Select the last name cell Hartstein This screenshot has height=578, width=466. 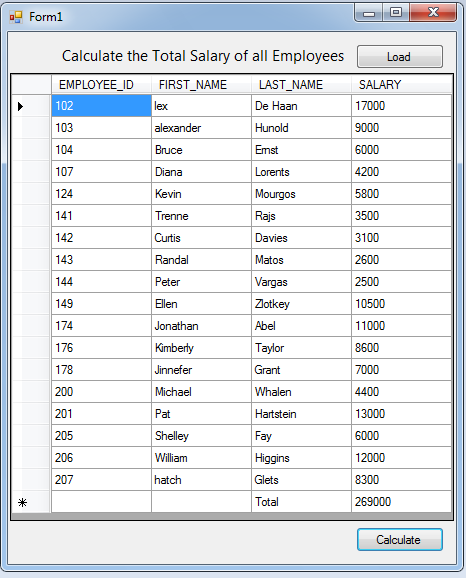pos(301,414)
